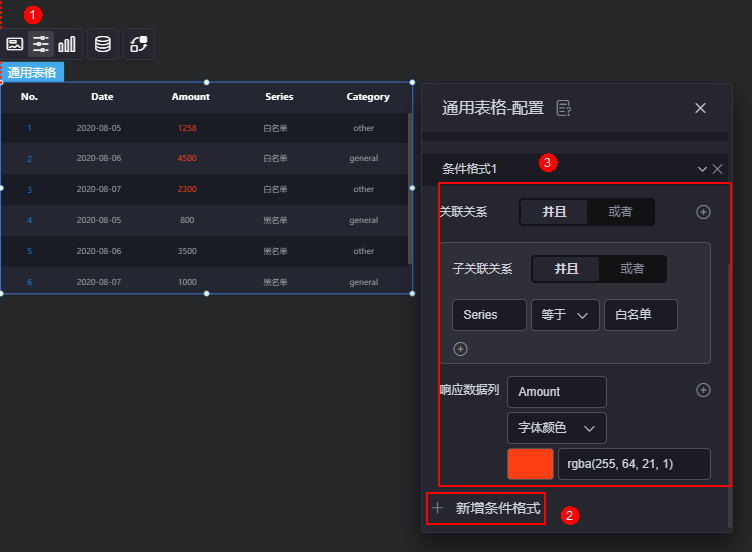752x552 pixels.
Task: Set 子关联关系 to 或者
Action: pyautogui.click(x=632, y=269)
